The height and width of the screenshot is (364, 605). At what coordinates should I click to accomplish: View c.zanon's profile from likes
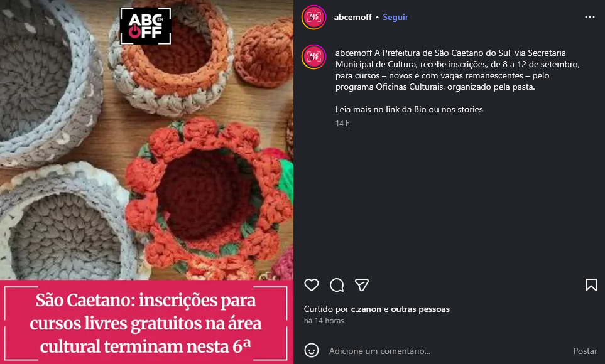click(366, 309)
